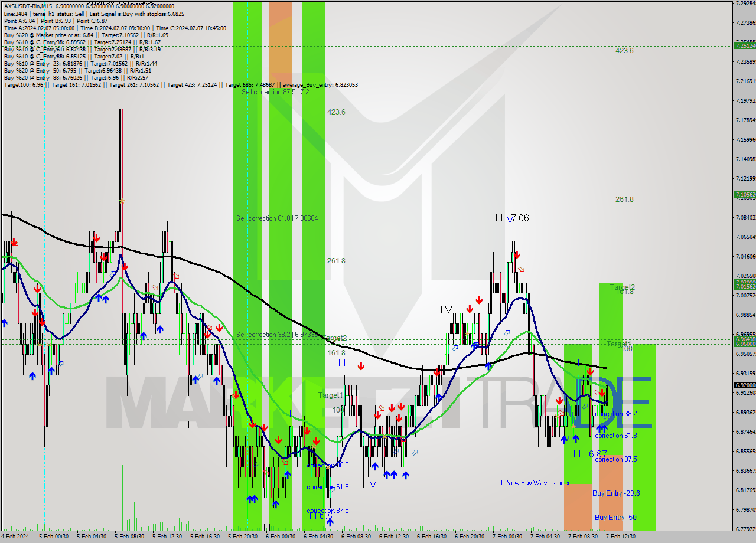The width and height of the screenshot is (756, 543).
Task: Click the green 7.25124 price level tag
Action: click(x=744, y=45)
